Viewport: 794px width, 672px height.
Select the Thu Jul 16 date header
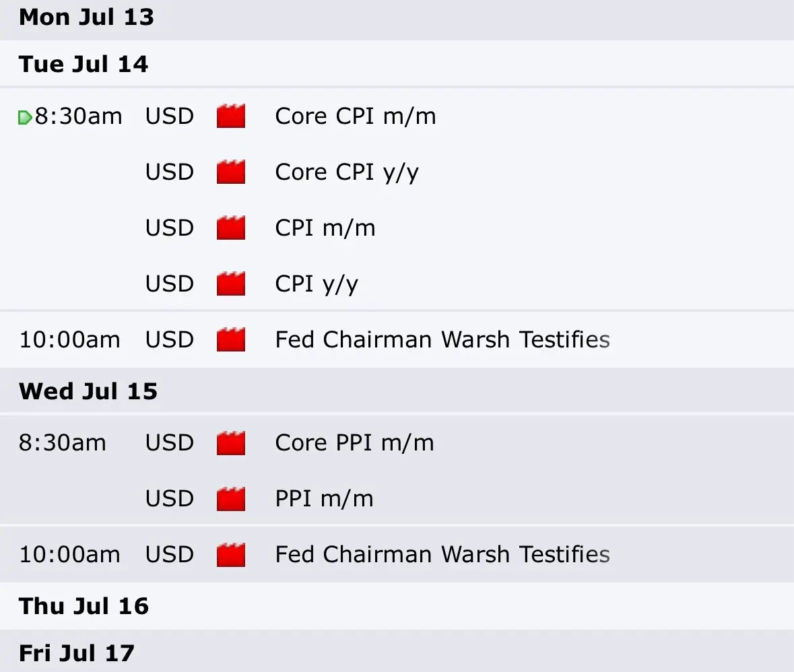pyautogui.click(x=397, y=605)
